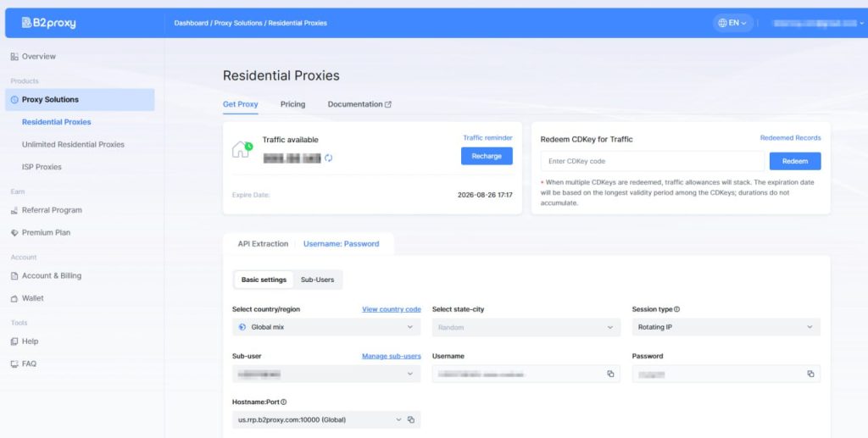Click the Redeem button

pyautogui.click(x=794, y=161)
